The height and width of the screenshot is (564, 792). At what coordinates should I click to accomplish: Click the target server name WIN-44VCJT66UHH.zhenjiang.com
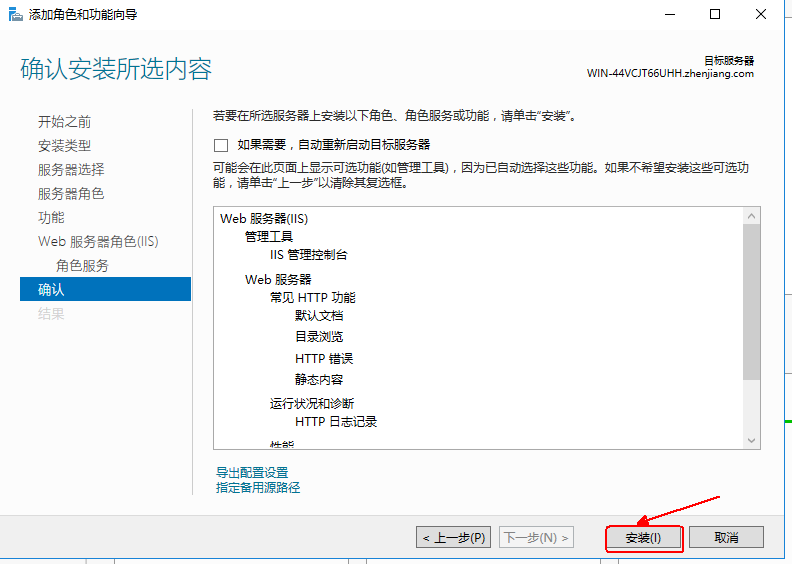(x=670, y=74)
